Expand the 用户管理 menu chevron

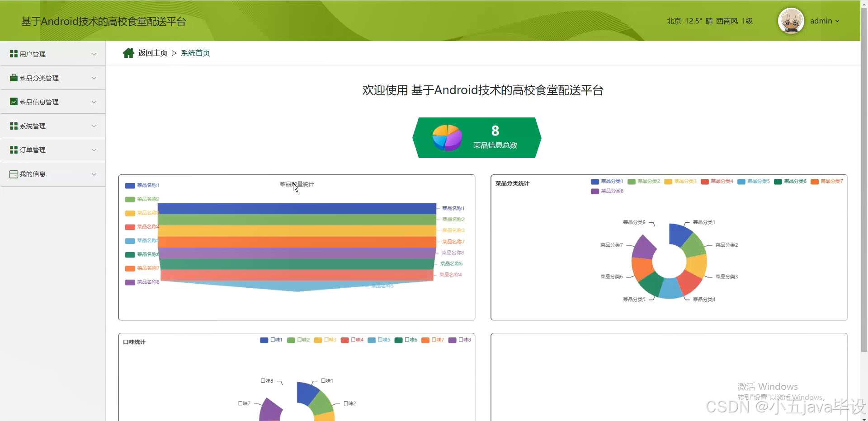[94, 54]
